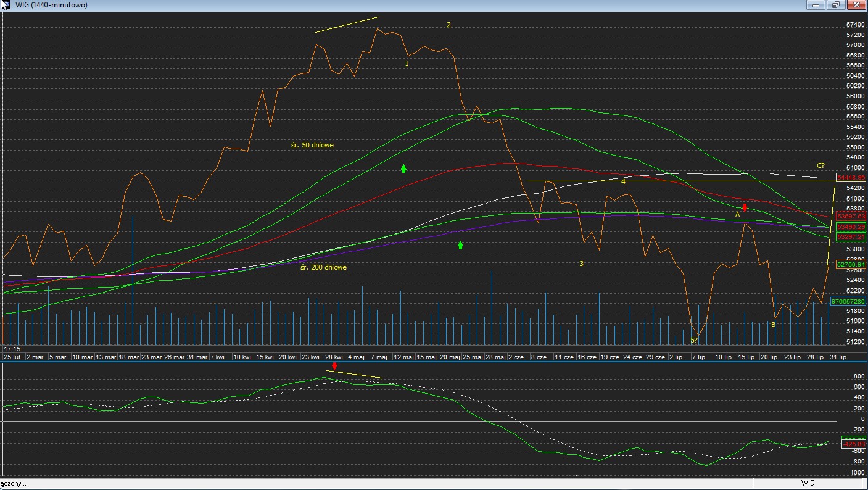Select red down arrow in the indicator panel
868x490 pixels.
pos(334,366)
